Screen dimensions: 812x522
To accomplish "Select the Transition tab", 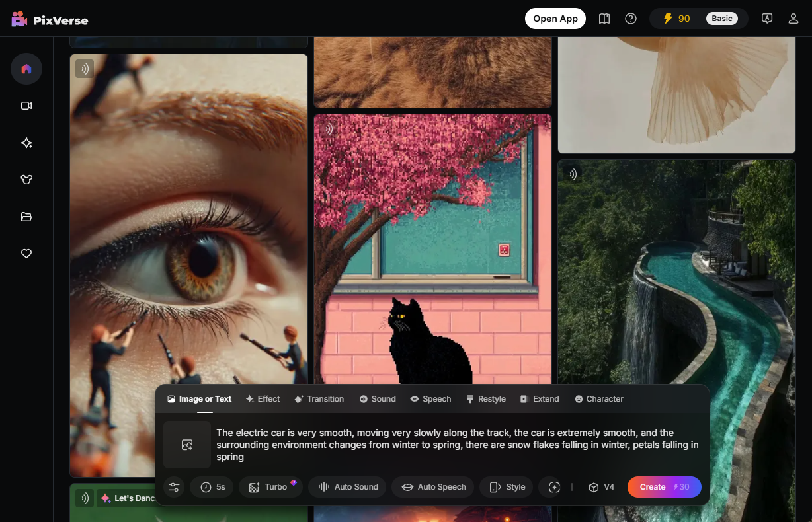I will point(319,399).
